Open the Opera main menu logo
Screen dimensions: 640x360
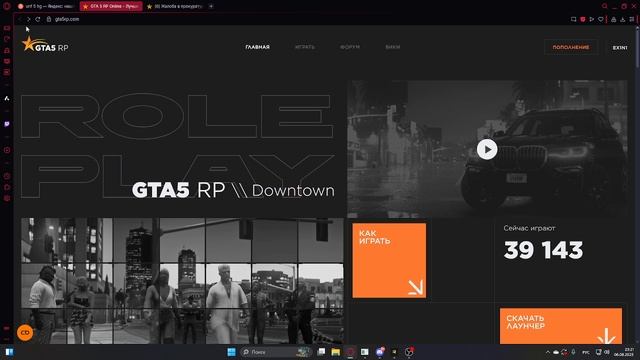coord(7,6)
